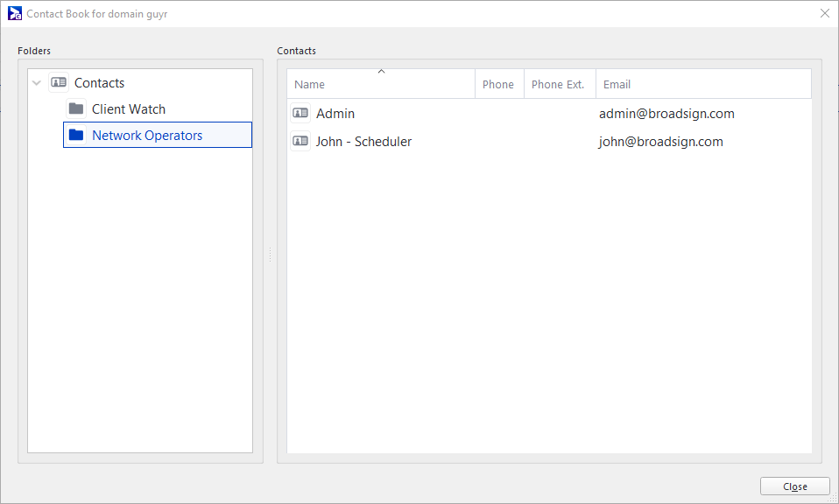Sort contacts by Email column header

703,84
